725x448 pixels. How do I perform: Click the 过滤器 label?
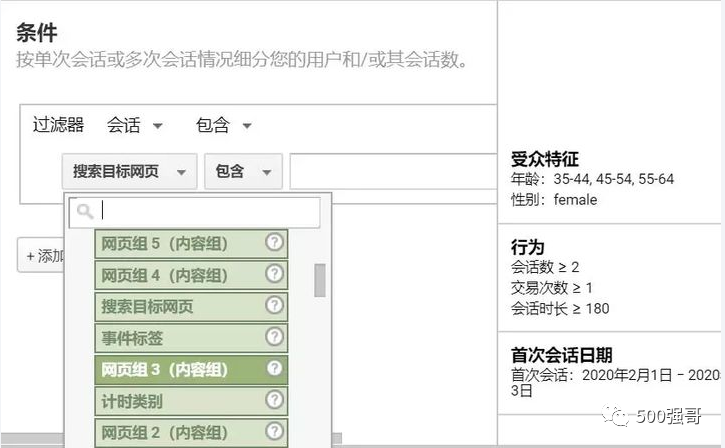coord(58,125)
